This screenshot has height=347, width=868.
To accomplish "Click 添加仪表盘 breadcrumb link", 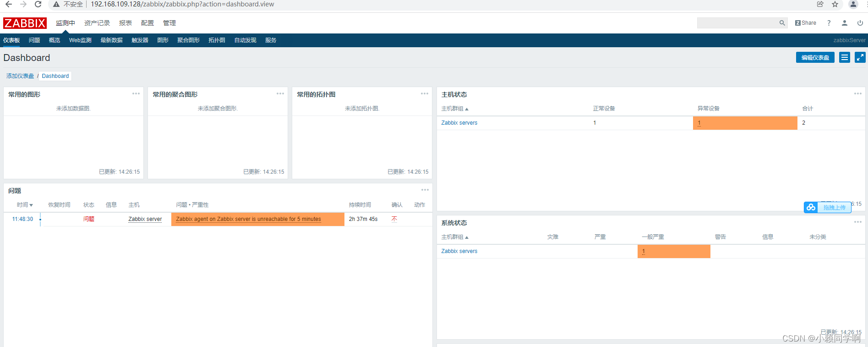I will (20, 76).
